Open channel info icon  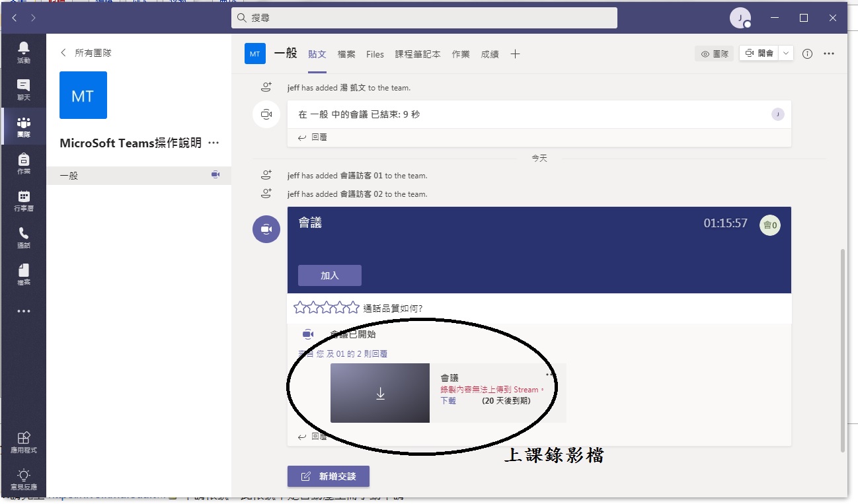pyautogui.click(x=807, y=54)
